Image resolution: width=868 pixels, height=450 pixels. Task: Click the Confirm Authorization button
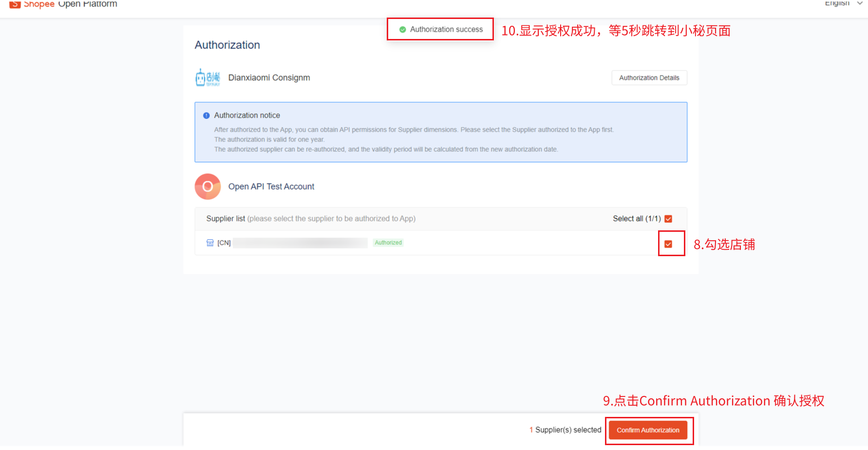648,430
